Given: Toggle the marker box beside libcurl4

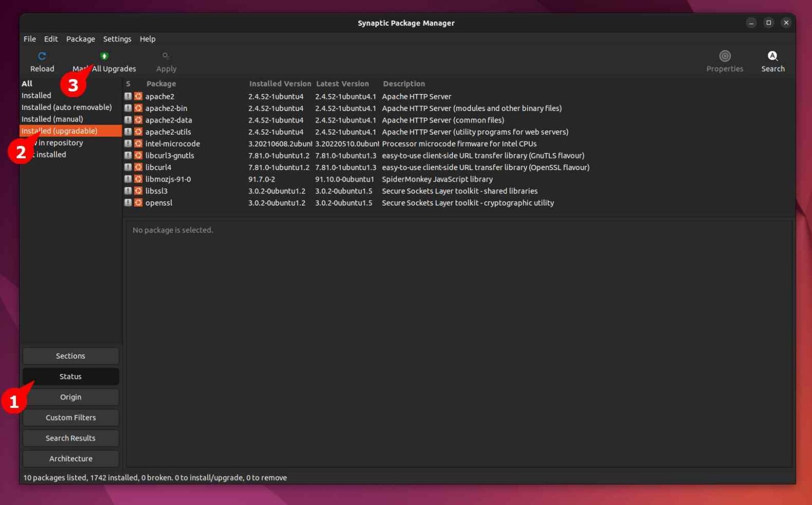Looking at the screenshot, I should (x=128, y=167).
